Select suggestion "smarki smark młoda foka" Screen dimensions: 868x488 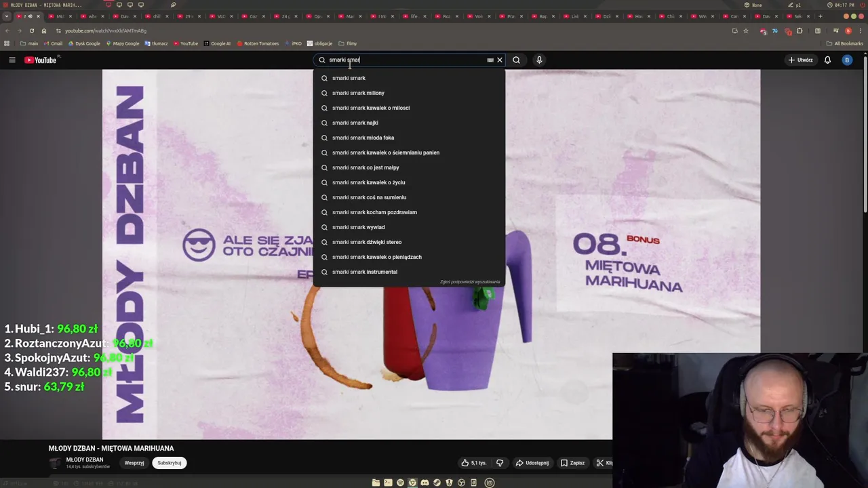410,138
